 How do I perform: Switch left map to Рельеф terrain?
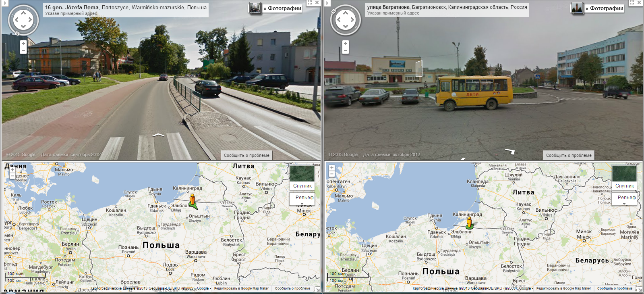pos(304,198)
